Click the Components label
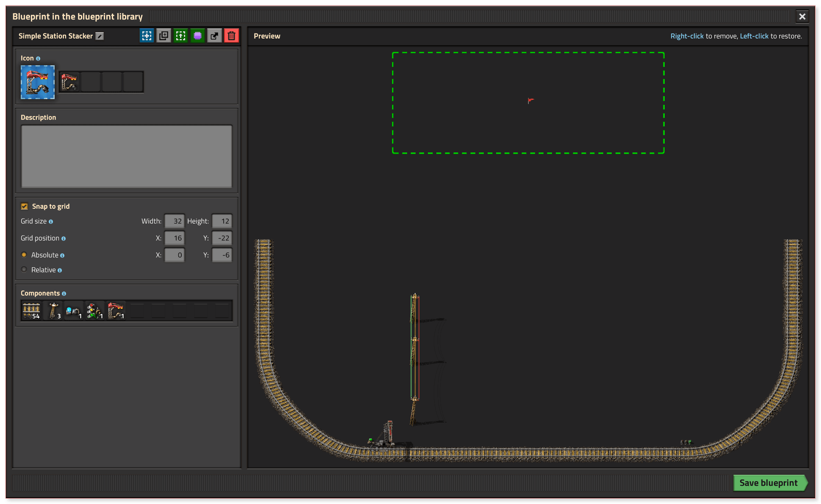 click(40, 294)
